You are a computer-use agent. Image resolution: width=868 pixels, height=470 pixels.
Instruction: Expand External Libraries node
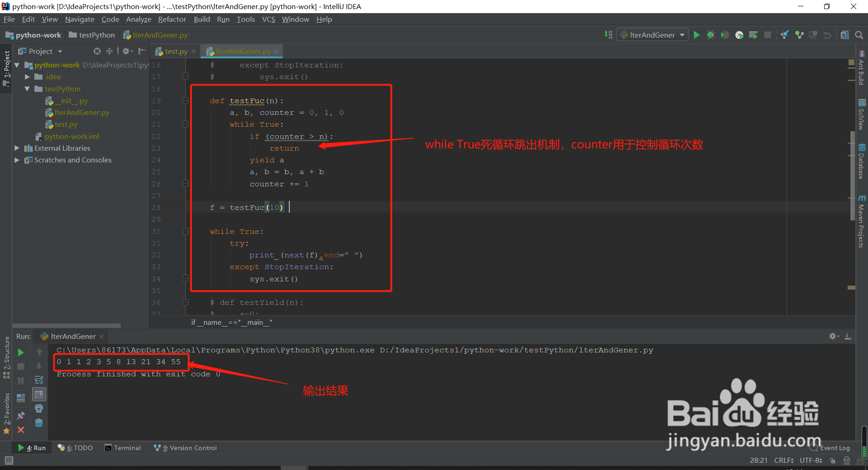17,148
